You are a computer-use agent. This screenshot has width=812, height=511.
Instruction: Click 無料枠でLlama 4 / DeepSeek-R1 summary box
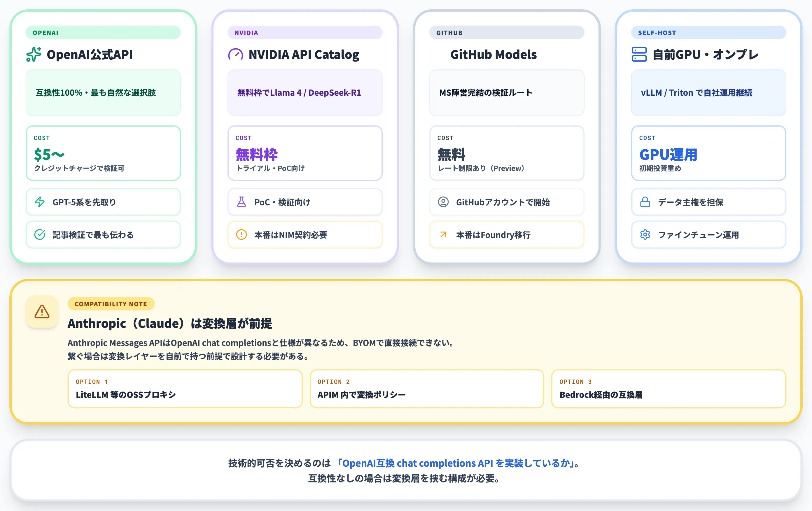(x=305, y=92)
